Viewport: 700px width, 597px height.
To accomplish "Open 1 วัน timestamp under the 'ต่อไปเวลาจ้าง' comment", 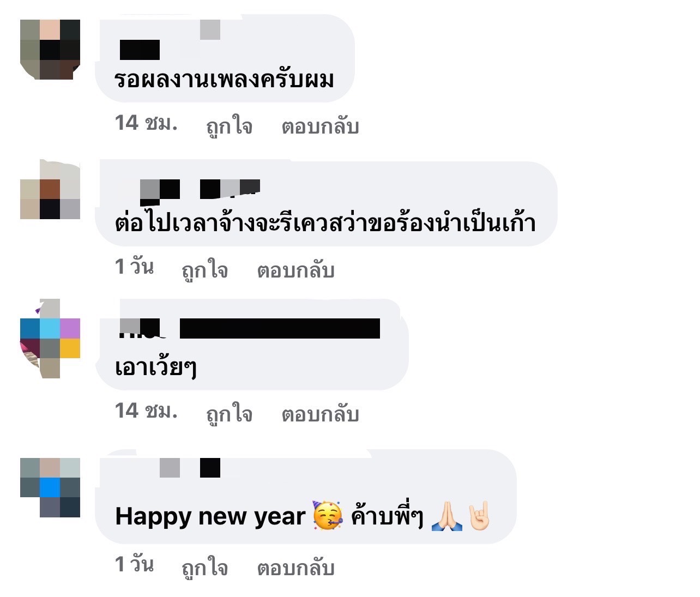I will 134,267.
